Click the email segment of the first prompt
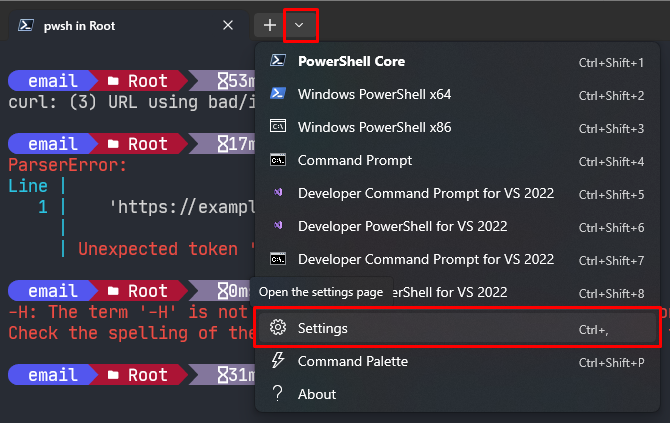 [x=53, y=81]
